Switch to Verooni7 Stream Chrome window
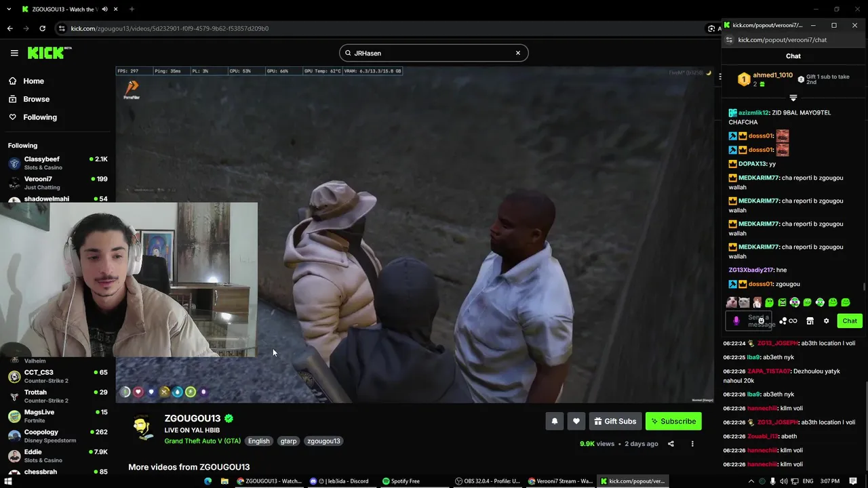Screen dimensions: 868x488 pyautogui.click(x=560, y=481)
